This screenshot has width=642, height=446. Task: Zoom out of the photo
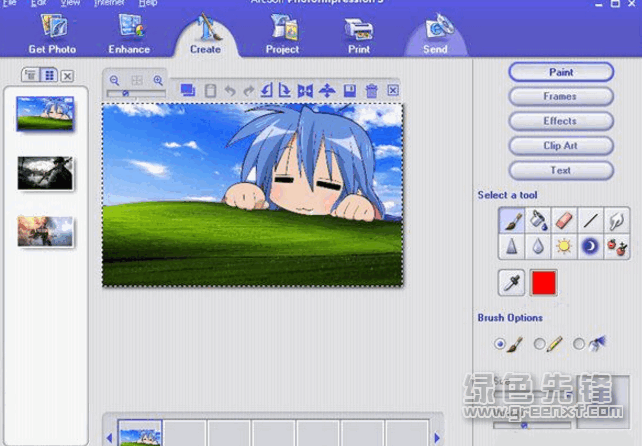[x=114, y=80]
